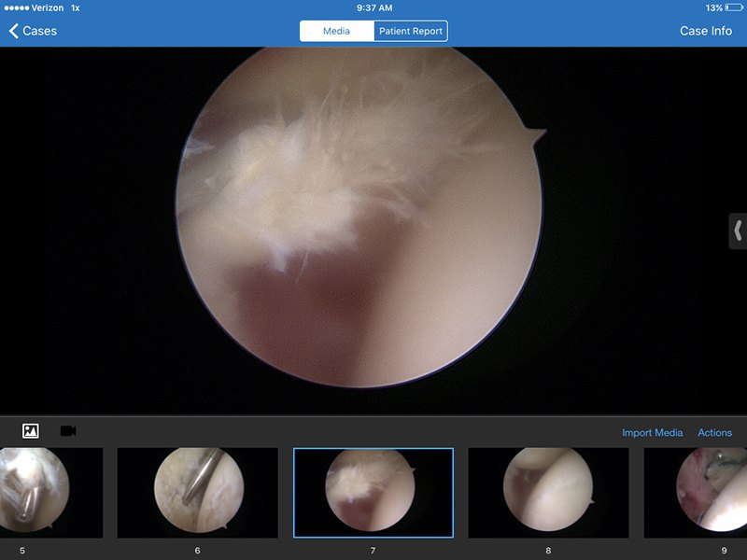Select thumbnail number 5
The width and height of the screenshot is (747, 560).
[x=51, y=493]
